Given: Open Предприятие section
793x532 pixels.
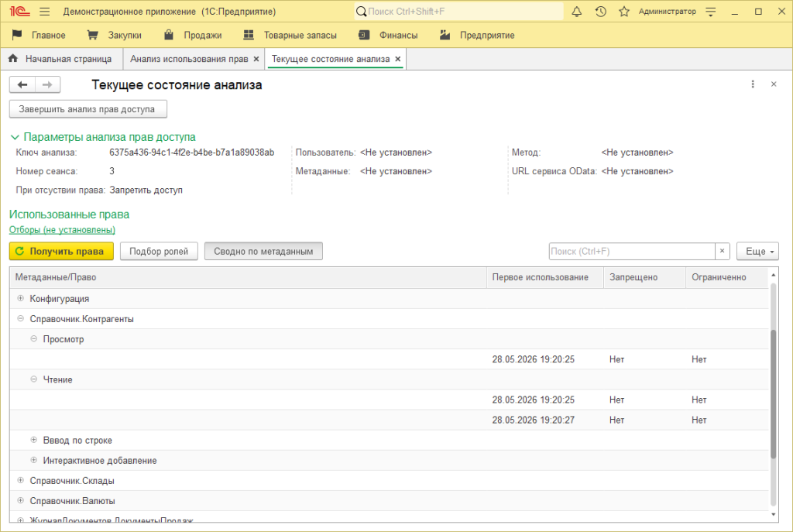Looking at the screenshot, I should click(x=477, y=35).
